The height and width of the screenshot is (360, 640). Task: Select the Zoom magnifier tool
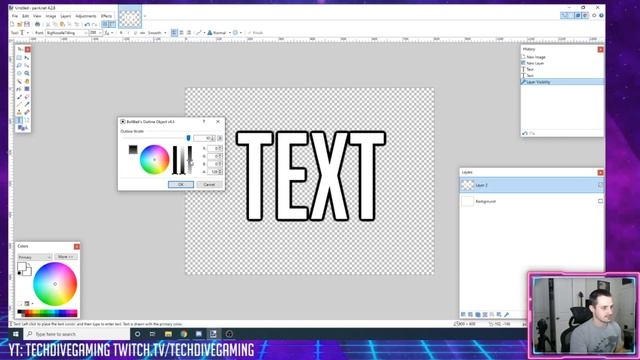coord(27,73)
